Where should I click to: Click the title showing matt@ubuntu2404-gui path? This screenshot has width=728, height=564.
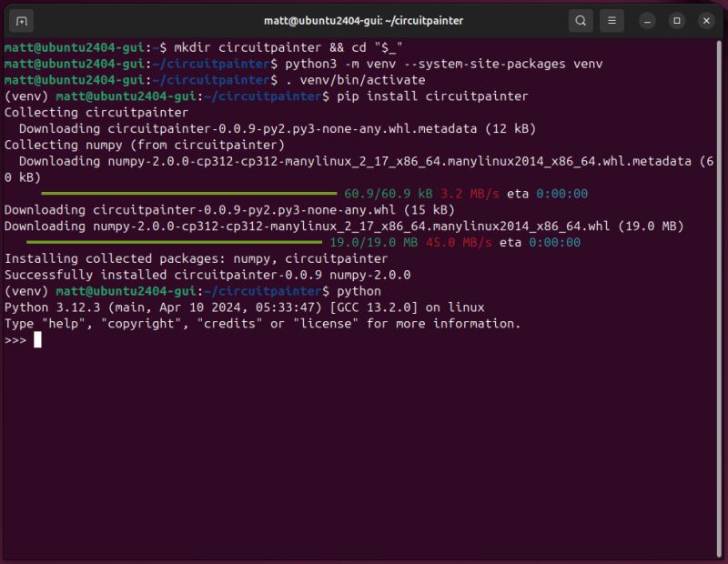(x=364, y=20)
